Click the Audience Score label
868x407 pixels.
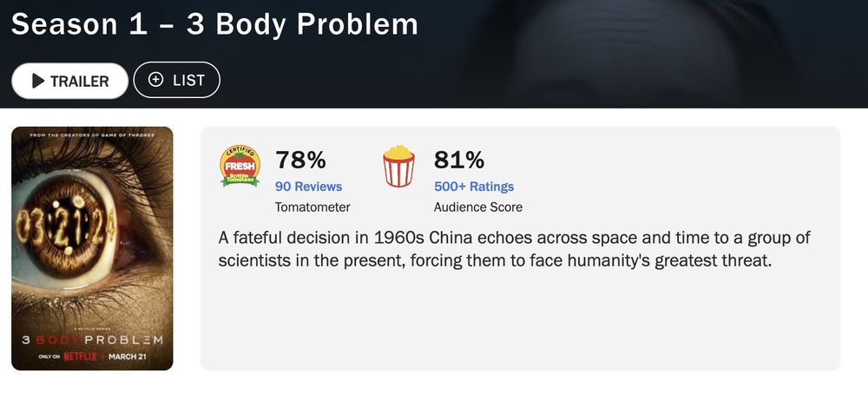tap(478, 207)
